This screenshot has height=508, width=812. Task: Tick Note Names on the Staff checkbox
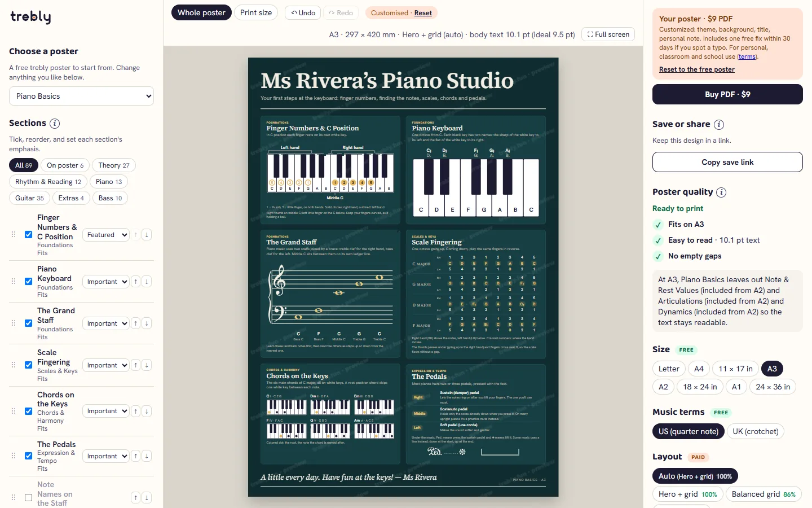[x=28, y=498]
